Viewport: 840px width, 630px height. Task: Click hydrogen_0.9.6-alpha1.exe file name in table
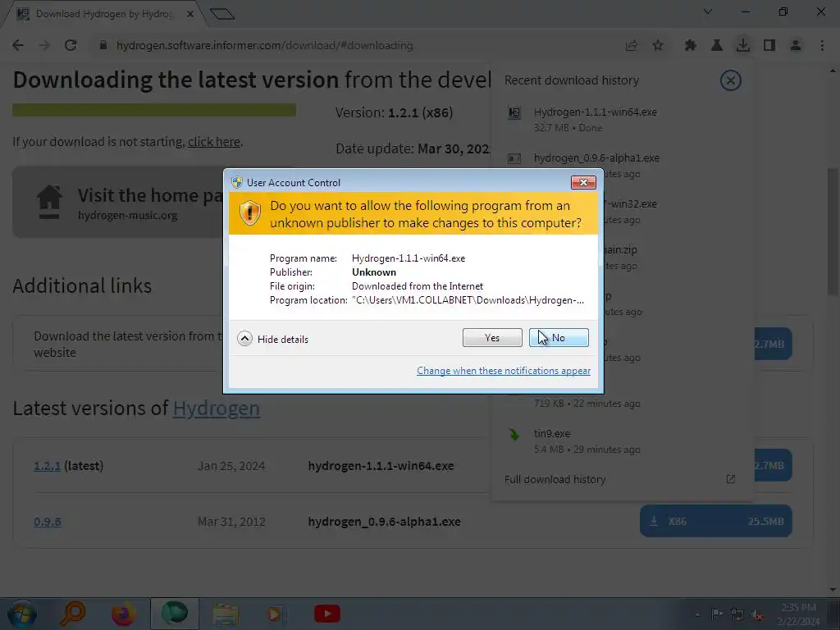tap(384, 521)
